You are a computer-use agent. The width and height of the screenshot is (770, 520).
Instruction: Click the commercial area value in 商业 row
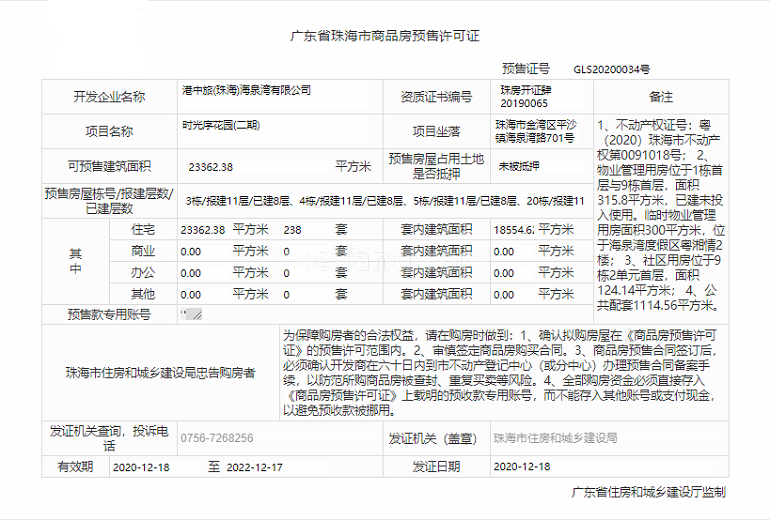(191, 252)
